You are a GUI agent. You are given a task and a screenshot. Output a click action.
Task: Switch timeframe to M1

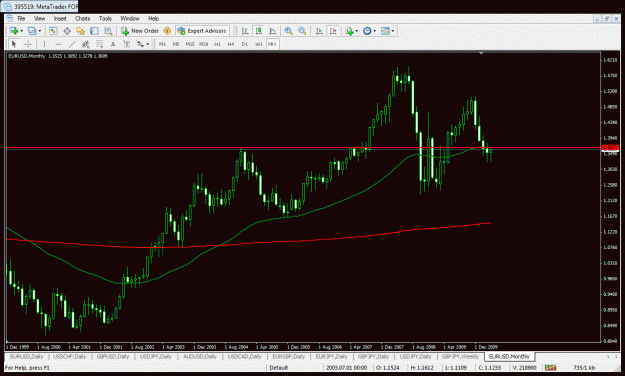pyautogui.click(x=162, y=44)
